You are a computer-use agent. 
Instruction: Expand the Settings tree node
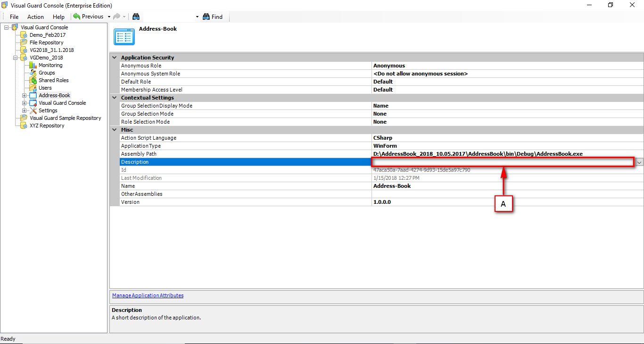click(x=24, y=110)
